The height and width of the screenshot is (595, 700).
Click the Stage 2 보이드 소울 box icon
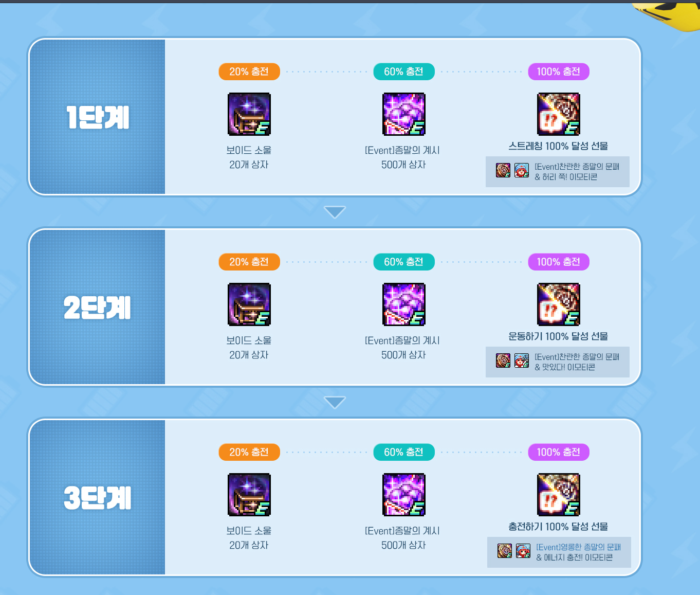point(249,304)
